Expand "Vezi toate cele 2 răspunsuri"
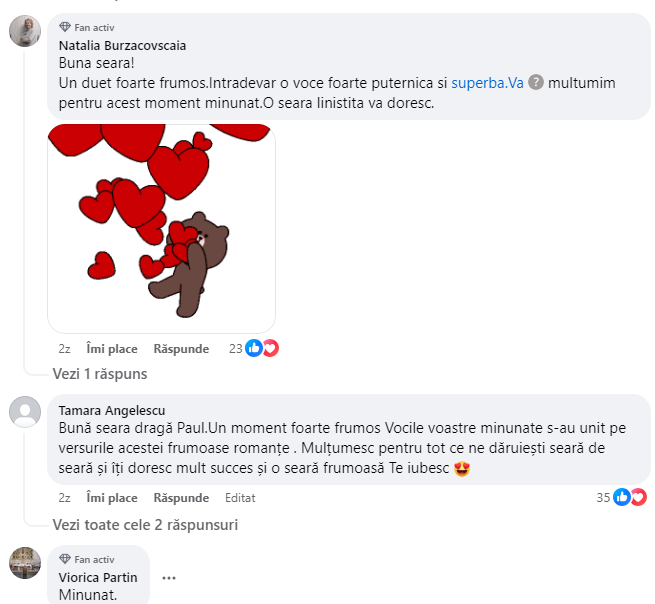Screen dimensions: 655x604 145,525
